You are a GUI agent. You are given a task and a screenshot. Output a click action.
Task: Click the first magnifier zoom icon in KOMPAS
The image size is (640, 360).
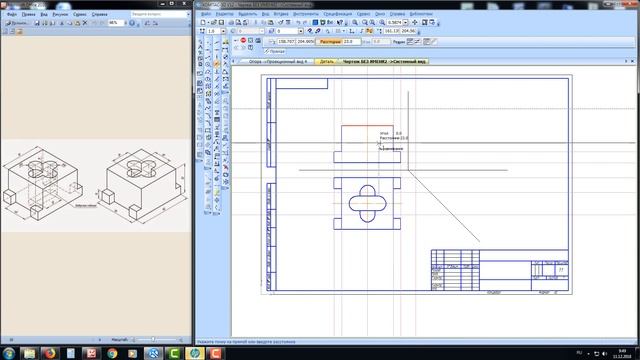355,22
